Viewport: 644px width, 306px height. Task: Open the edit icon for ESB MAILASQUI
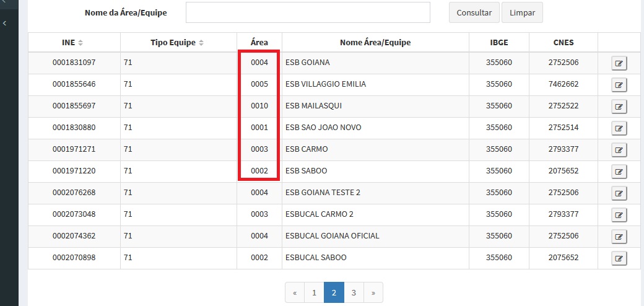pyautogui.click(x=619, y=107)
